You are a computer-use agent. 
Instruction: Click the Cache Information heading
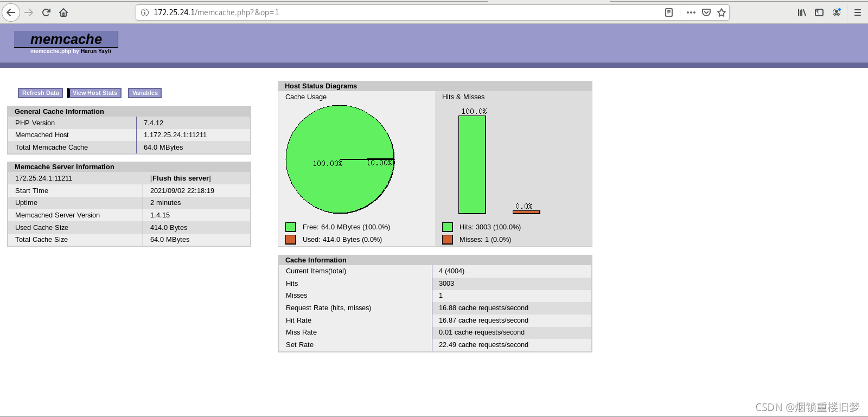[316, 260]
